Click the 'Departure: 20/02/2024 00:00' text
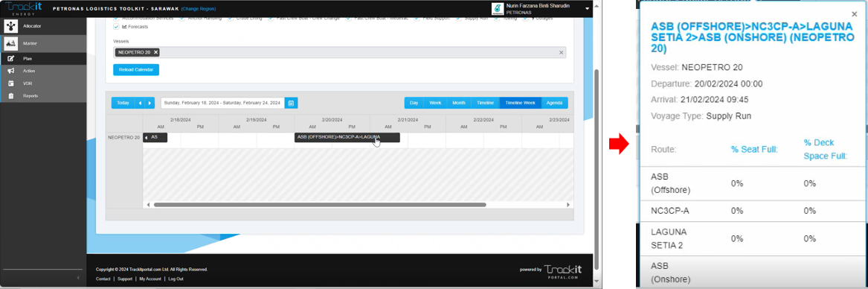This screenshot has height=289, width=868. (707, 83)
